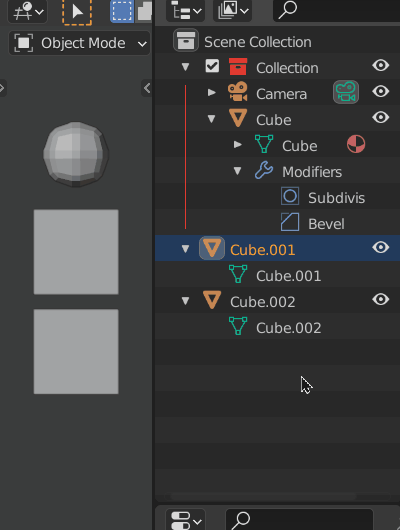Screen dimensions: 400x530
Task: Click the Modifiers wrench icon
Action: click(264, 170)
